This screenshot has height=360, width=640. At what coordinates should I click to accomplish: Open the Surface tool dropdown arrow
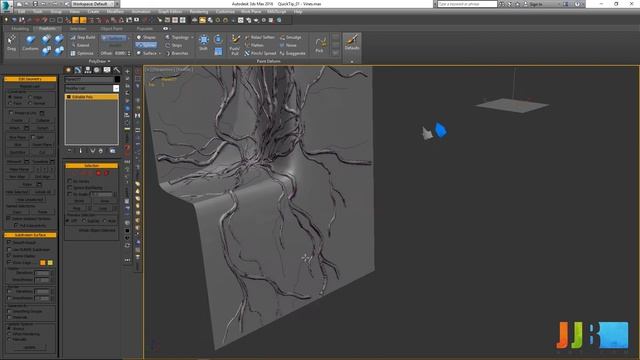(160, 53)
